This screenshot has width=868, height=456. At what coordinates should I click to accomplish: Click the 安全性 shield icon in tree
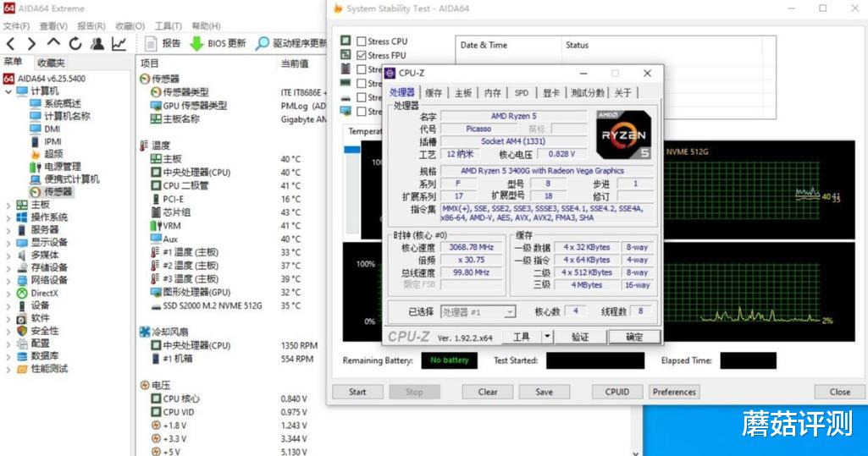pyautogui.click(x=21, y=331)
